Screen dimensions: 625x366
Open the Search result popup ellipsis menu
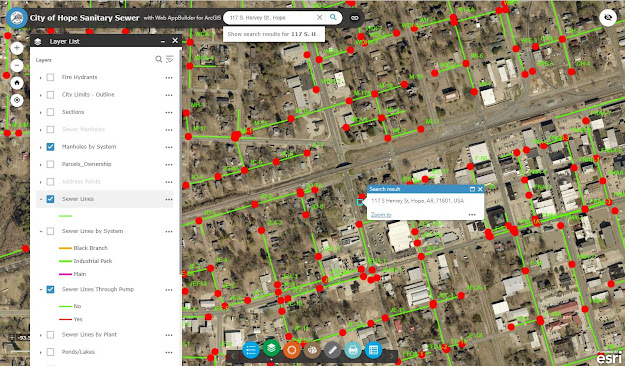coord(472,215)
